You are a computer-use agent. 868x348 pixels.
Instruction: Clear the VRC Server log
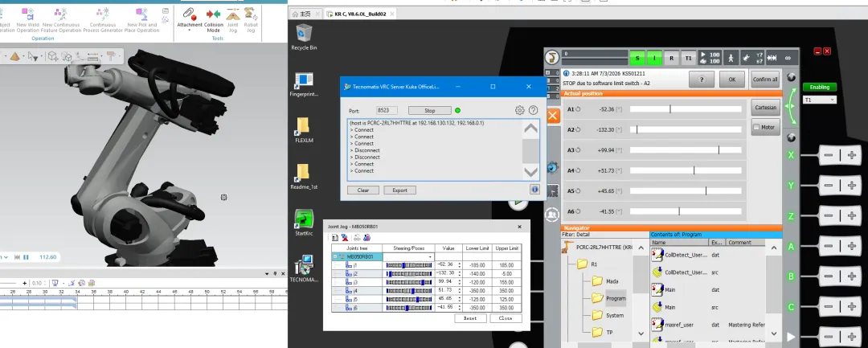tap(363, 190)
